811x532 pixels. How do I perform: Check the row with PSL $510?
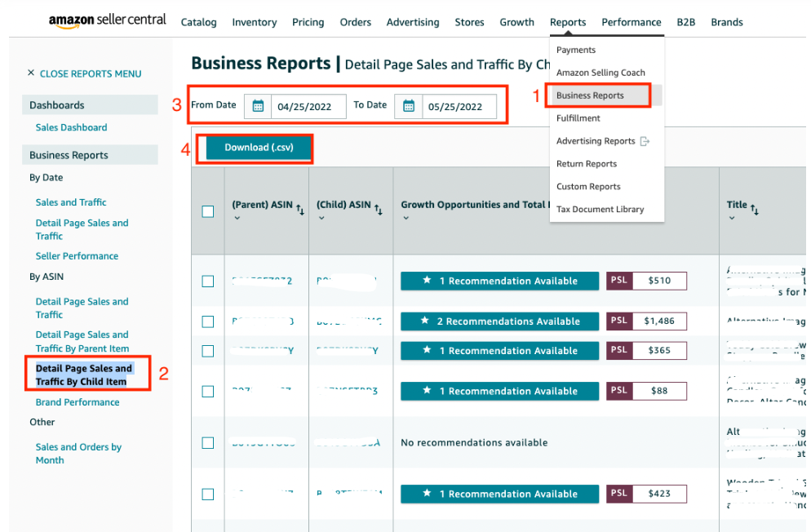tap(208, 282)
